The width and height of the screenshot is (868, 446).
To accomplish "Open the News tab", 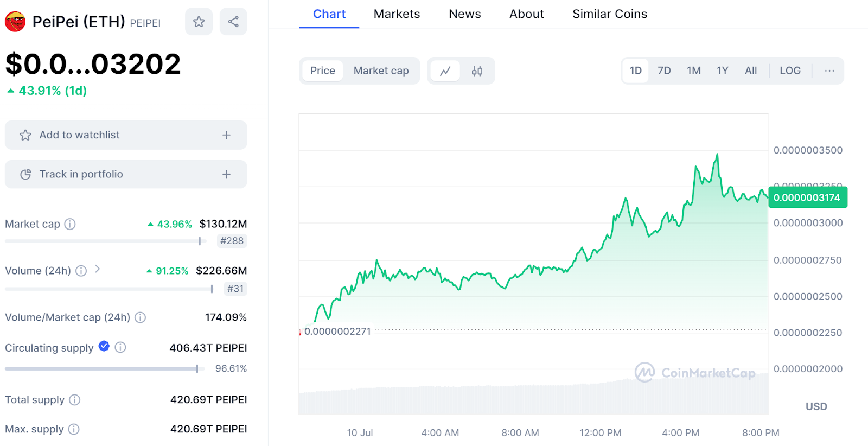I will click(x=465, y=14).
